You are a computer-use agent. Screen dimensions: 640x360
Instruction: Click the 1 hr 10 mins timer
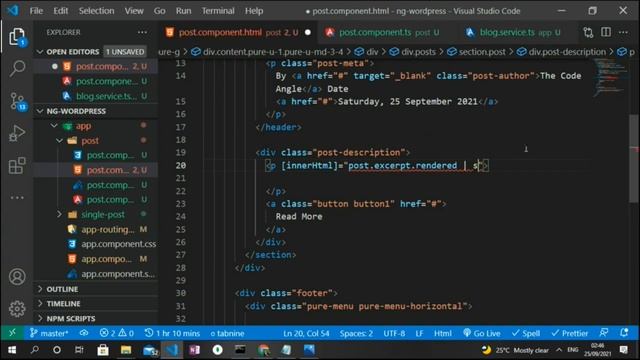coord(172,333)
